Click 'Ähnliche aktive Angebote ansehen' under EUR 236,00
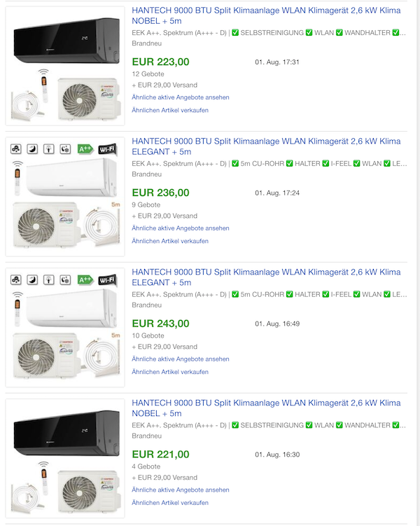Screen dimensions: 420x526 pyautogui.click(x=181, y=228)
